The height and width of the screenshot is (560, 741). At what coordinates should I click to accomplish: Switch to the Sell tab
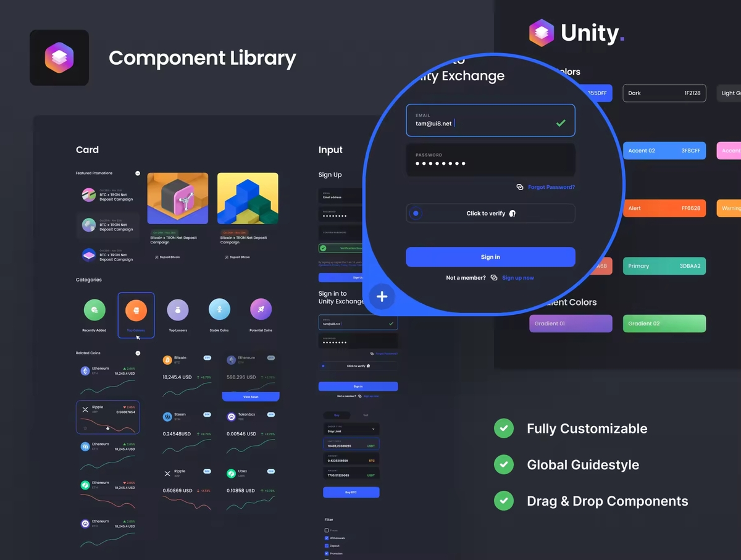[366, 416]
